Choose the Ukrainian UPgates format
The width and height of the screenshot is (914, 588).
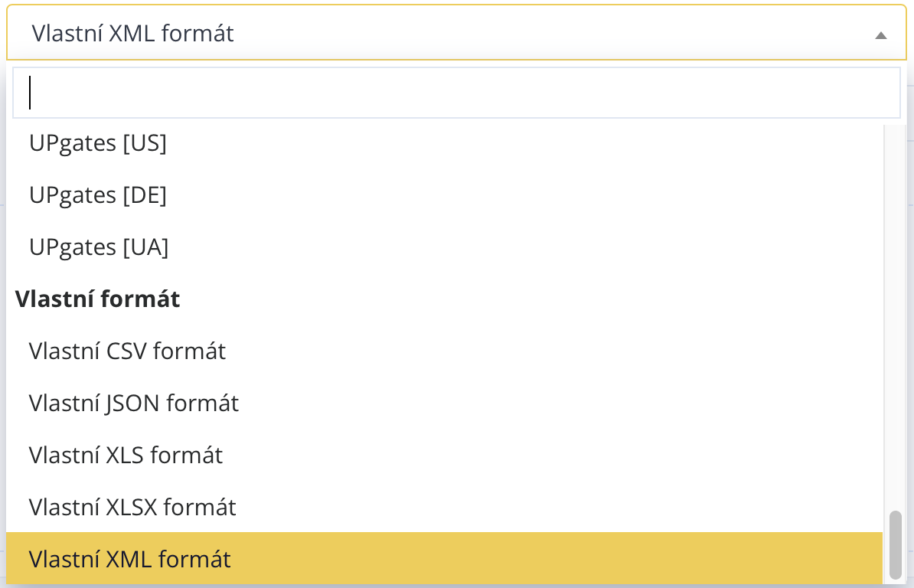pos(99,247)
